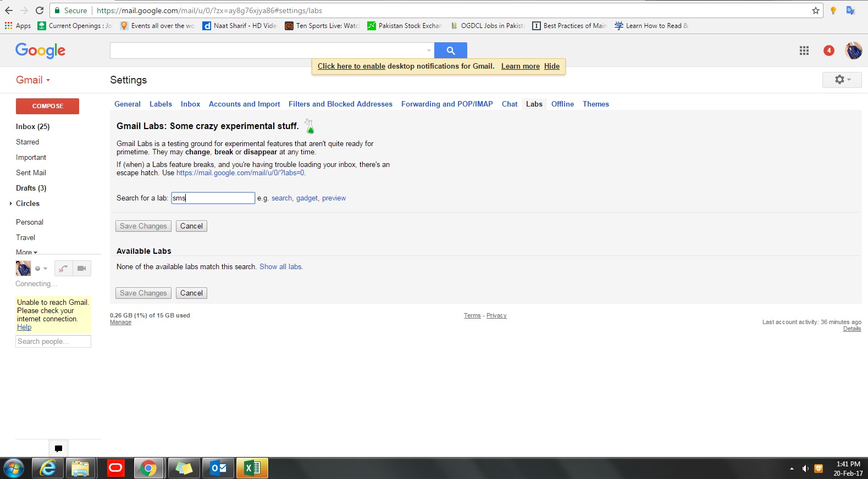This screenshot has width=868, height=479.
Task: Go back in Chrome browser
Action: coord(9,10)
